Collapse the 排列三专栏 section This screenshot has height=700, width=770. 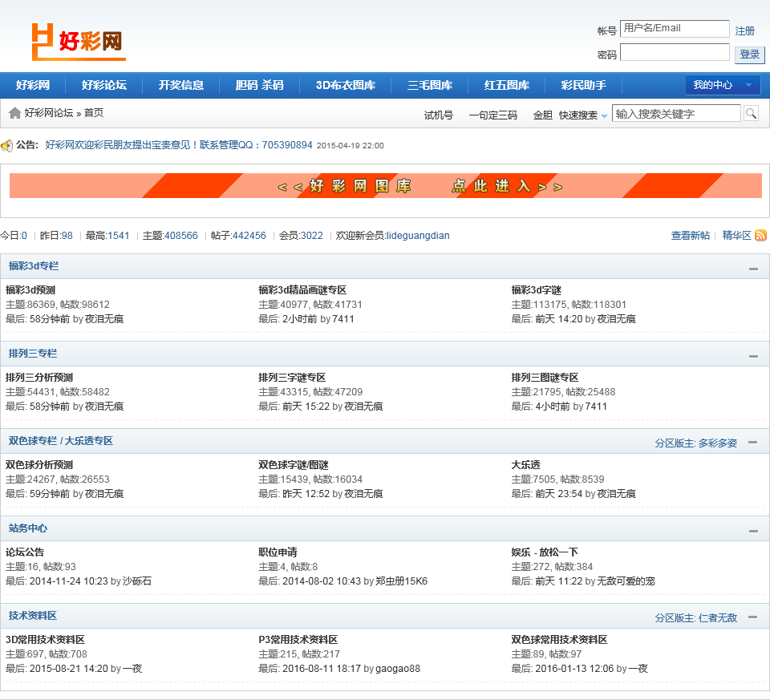coord(753,356)
